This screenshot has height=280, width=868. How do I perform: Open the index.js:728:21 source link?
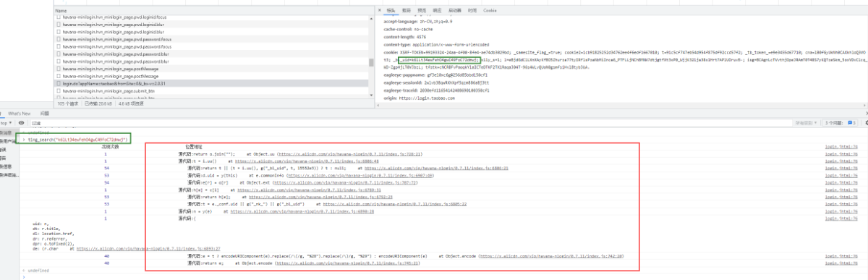[351, 154]
